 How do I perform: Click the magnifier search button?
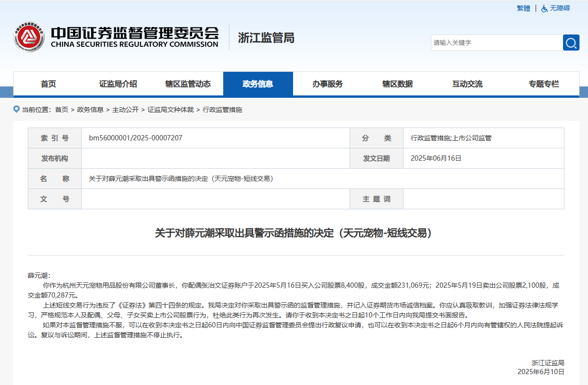tap(571, 43)
